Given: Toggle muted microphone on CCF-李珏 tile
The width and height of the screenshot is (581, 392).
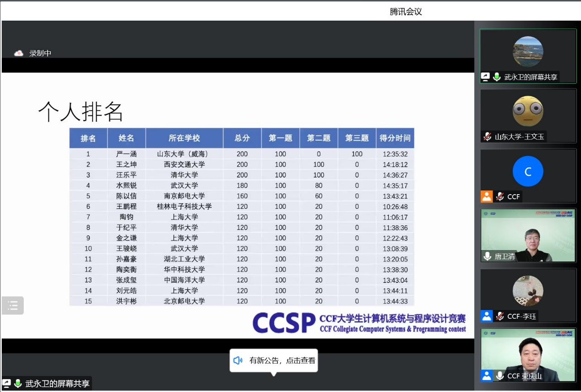Looking at the screenshot, I should 500,316.
